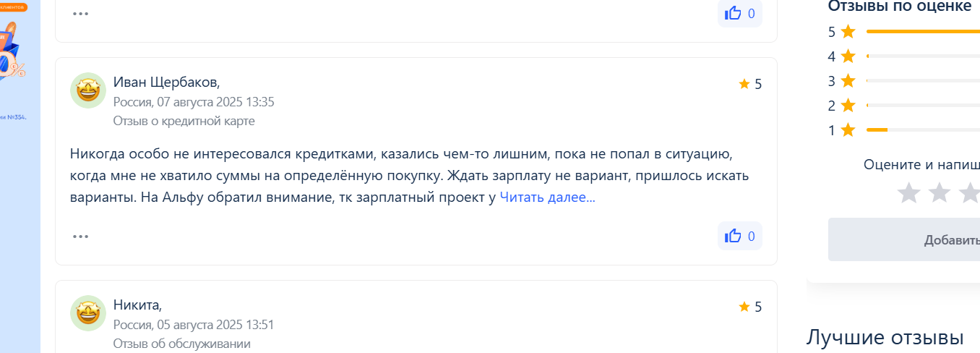980x353 pixels.
Task: Like Иван Щербаков's review with thumbs-up
Action: pos(740,236)
